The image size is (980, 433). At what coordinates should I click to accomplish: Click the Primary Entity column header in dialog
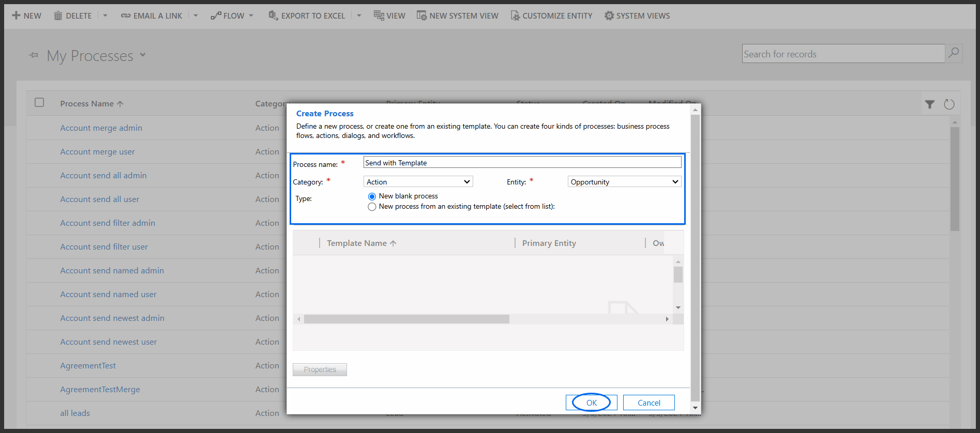tap(549, 243)
